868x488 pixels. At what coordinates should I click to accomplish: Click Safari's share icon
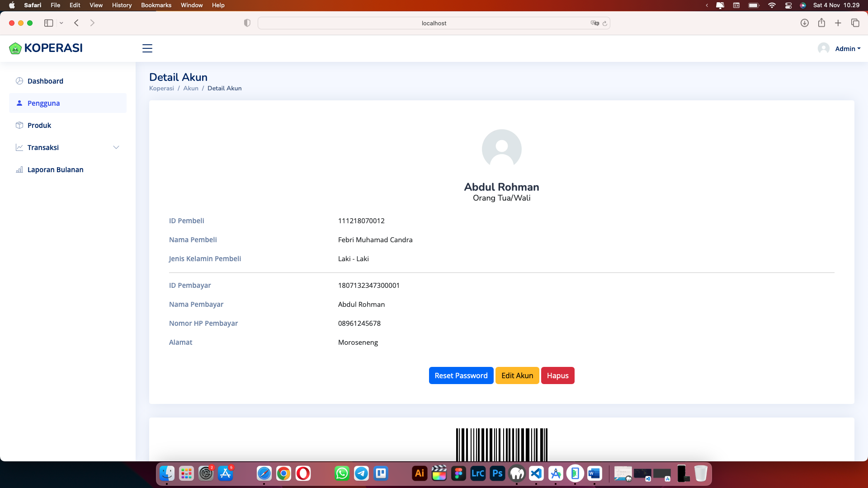[821, 23]
